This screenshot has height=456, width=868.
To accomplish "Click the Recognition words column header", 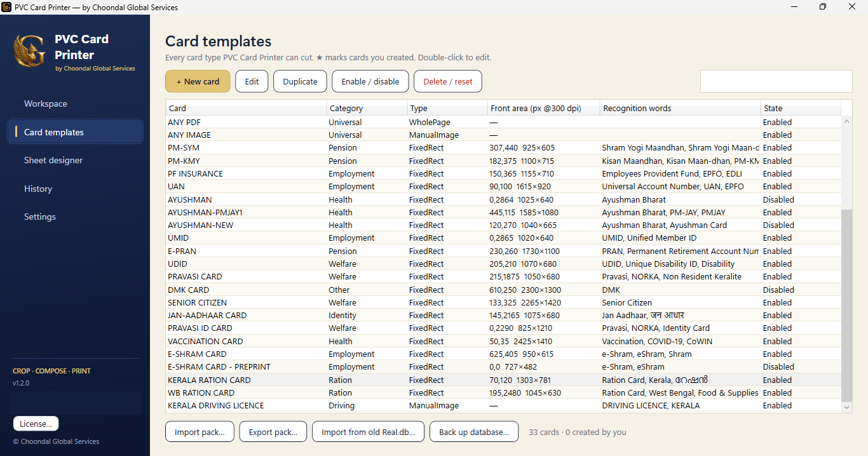I will [680, 108].
